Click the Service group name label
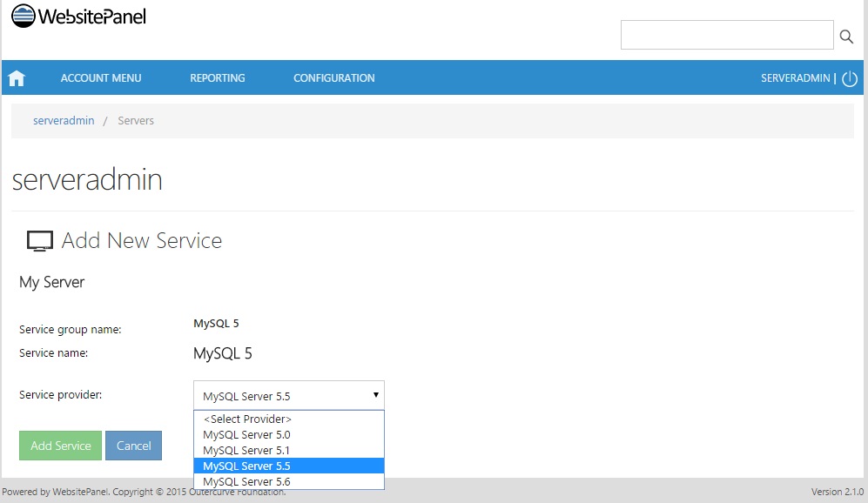 (70, 329)
